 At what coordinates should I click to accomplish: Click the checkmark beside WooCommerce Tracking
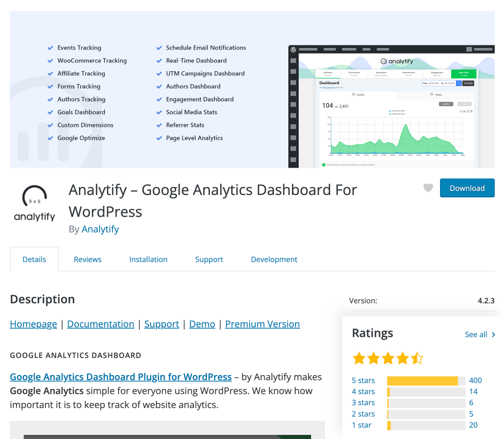50,60
